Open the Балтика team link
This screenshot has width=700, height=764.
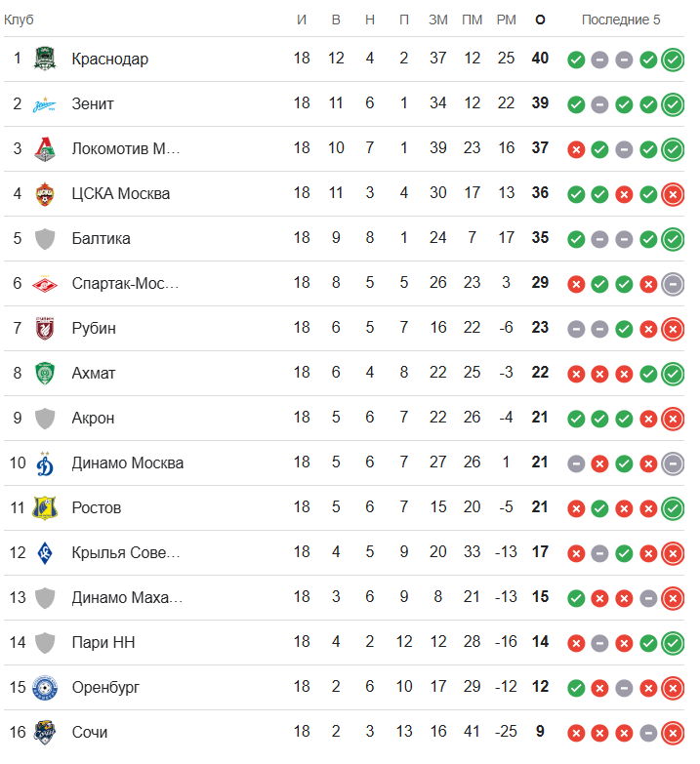pyautogui.click(x=101, y=238)
